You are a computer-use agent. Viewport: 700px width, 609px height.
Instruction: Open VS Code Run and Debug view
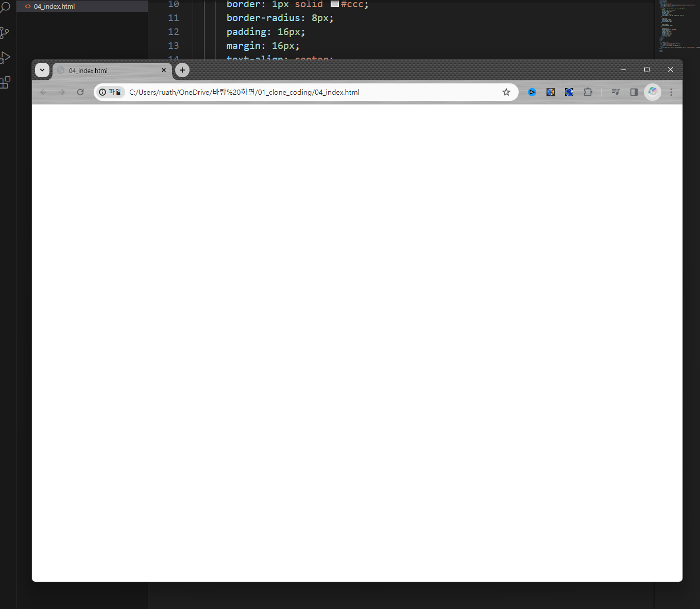click(5, 58)
